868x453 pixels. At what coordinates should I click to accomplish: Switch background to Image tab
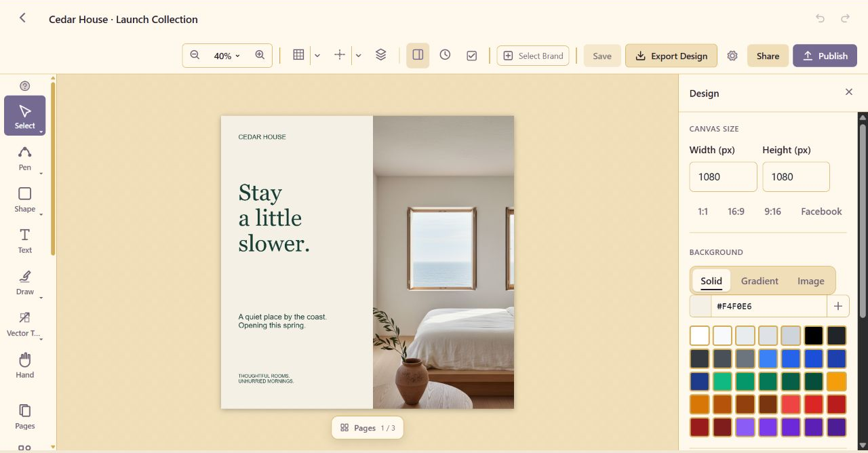[x=811, y=281]
